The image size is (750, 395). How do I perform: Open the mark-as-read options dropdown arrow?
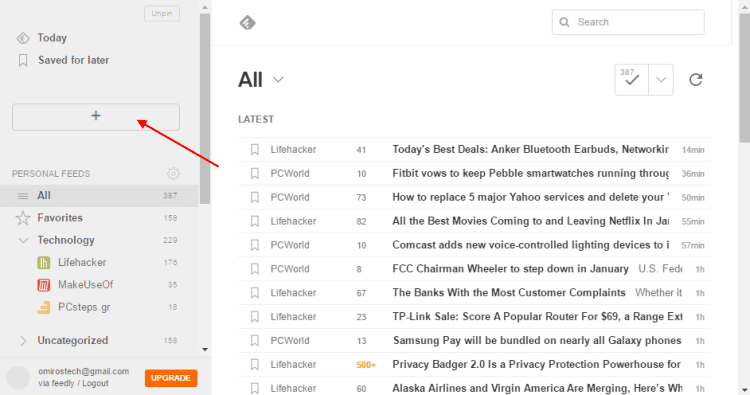(661, 79)
